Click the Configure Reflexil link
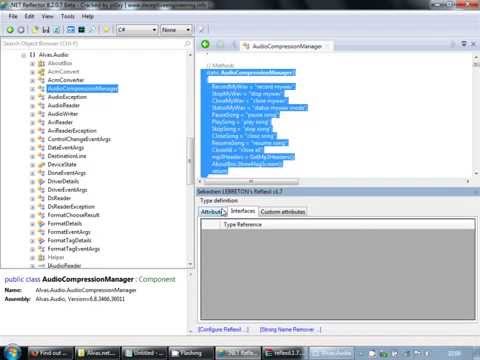This screenshot has width=480, height=360. pyautogui.click(x=223, y=329)
